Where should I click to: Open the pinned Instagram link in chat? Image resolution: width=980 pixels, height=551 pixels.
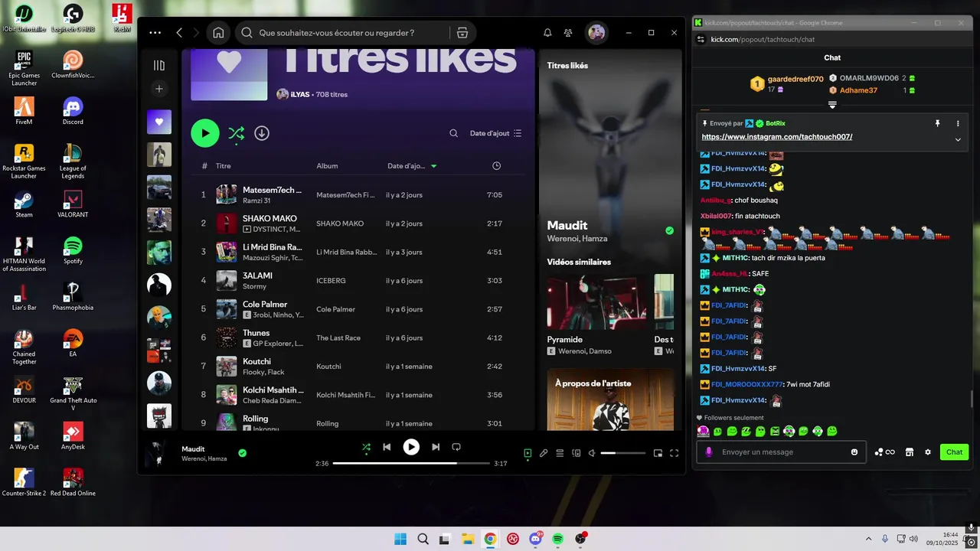776,137
